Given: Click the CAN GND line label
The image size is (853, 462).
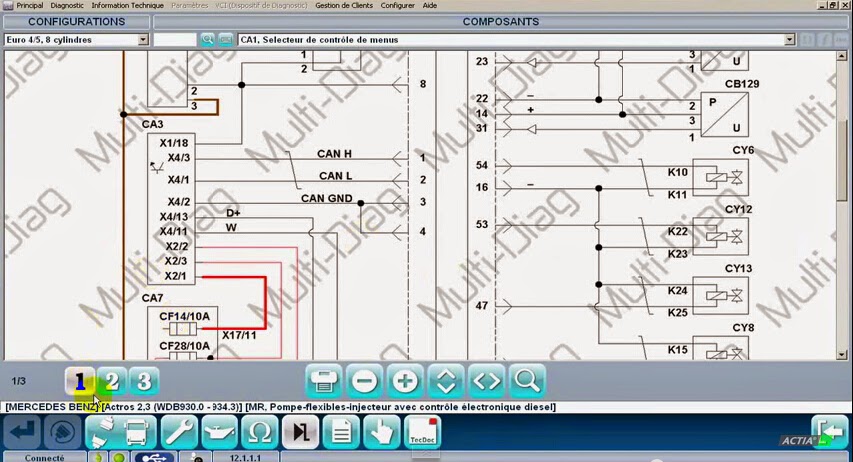Looking at the screenshot, I should click(326, 199).
